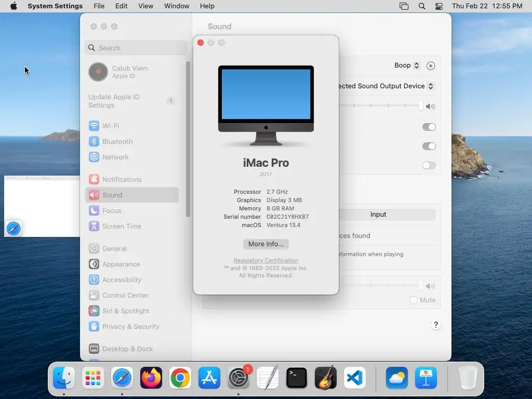Click Stage Manager icon in menu bar
The height and width of the screenshot is (399, 532).
(404, 6)
